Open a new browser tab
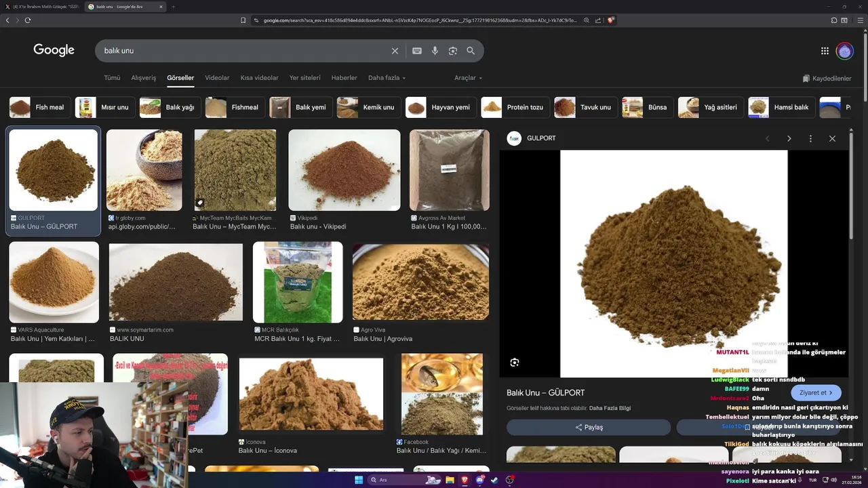Viewport: 868px width, 488px height. (173, 7)
